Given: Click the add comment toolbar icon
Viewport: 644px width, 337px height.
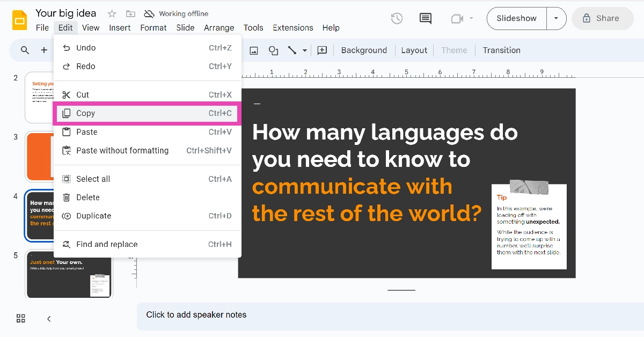Looking at the screenshot, I should pos(322,50).
